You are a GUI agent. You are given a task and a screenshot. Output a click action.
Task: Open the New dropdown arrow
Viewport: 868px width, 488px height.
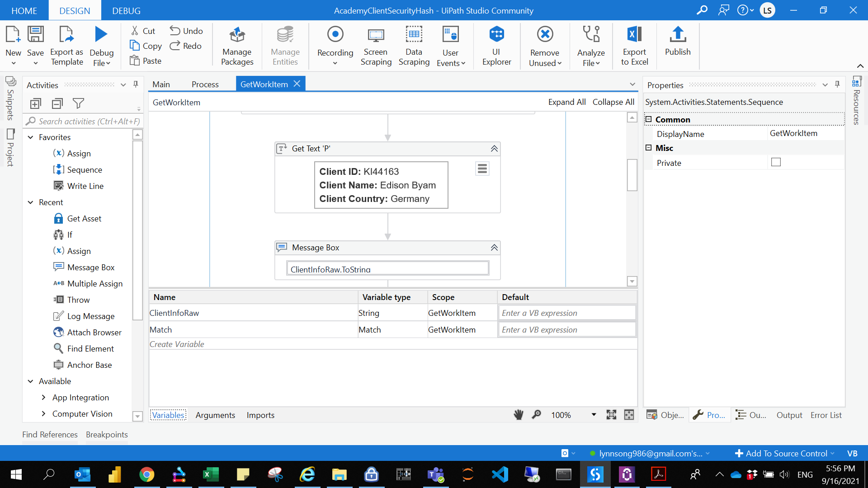coord(14,63)
